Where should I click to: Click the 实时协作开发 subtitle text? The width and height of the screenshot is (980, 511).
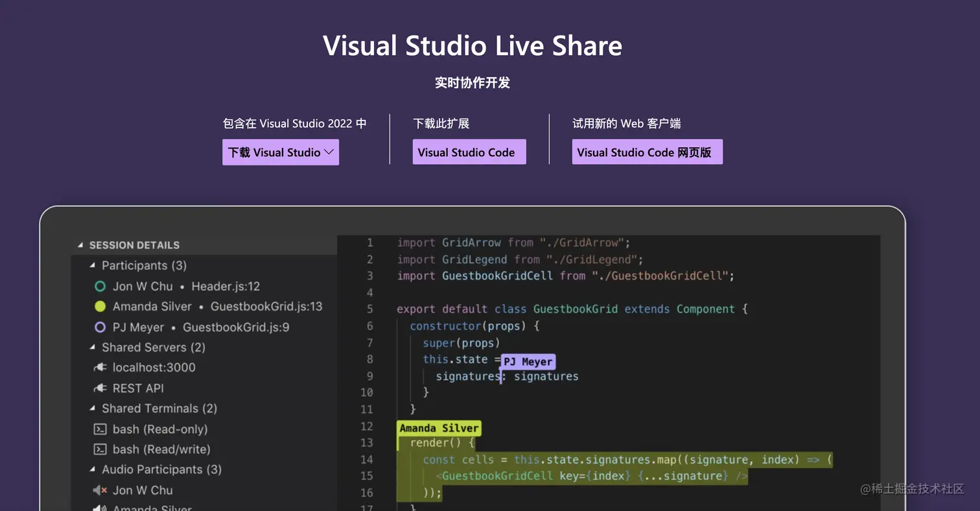[472, 83]
